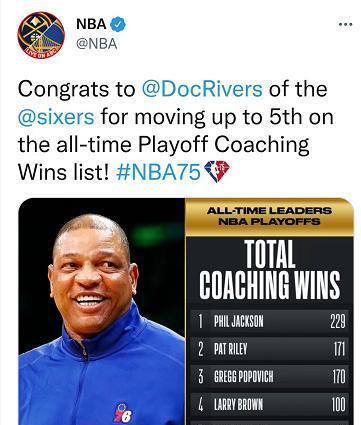The width and height of the screenshot is (361, 425).
Task: Click the NBA75 diamond emoji icon
Action: pos(216,171)
